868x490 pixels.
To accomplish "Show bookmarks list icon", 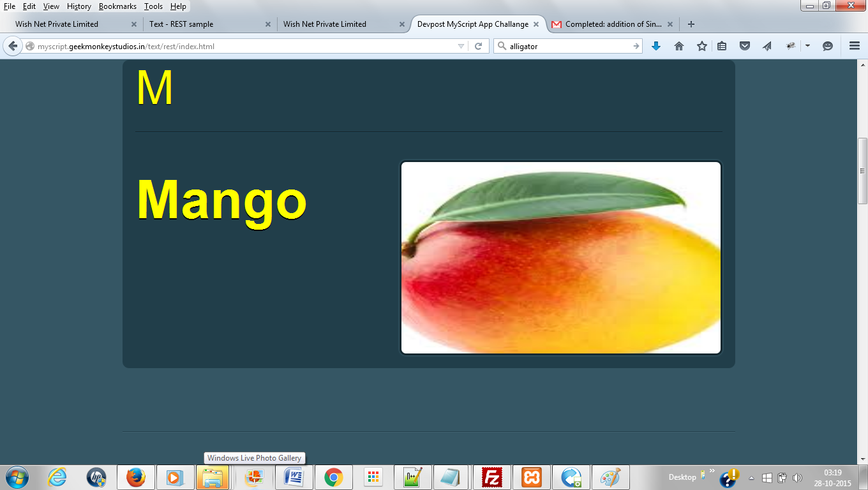I will tap(722, 46).
